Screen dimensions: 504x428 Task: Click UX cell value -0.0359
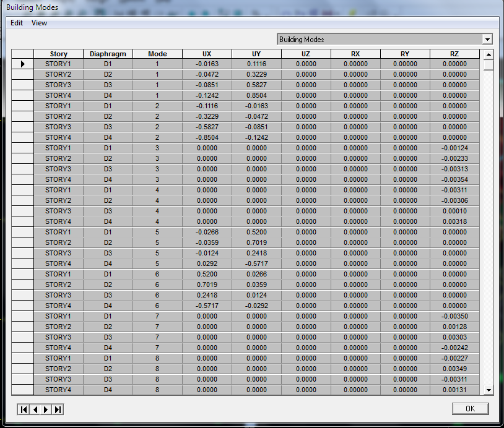click(x=207, y=242)
